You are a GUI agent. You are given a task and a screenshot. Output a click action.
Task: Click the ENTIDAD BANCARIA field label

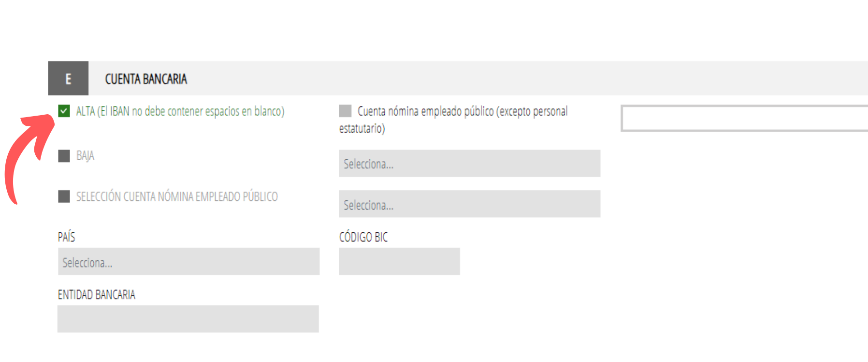[96, 295]
